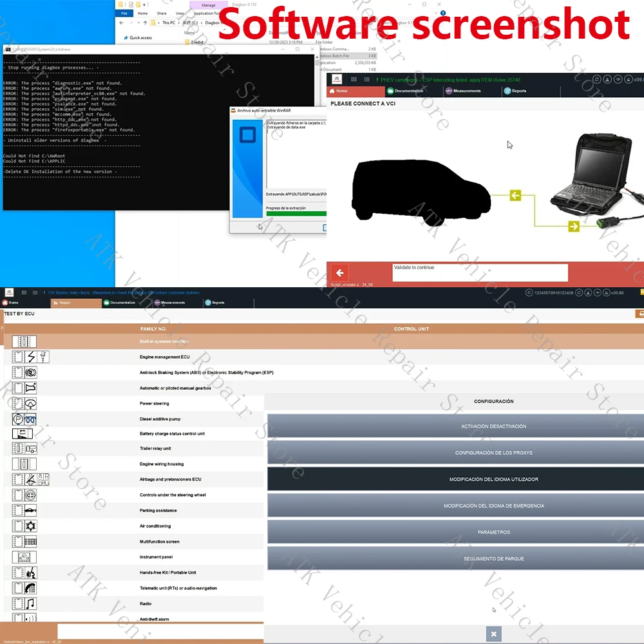Click cmd window scrollbar up arrow
Image resolution: width=644 pixels, height=644 pixels.
tap(317, 57)
